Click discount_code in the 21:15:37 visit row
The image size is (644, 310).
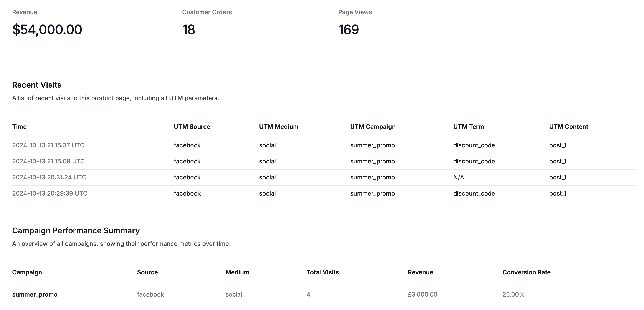coord(474,145)
